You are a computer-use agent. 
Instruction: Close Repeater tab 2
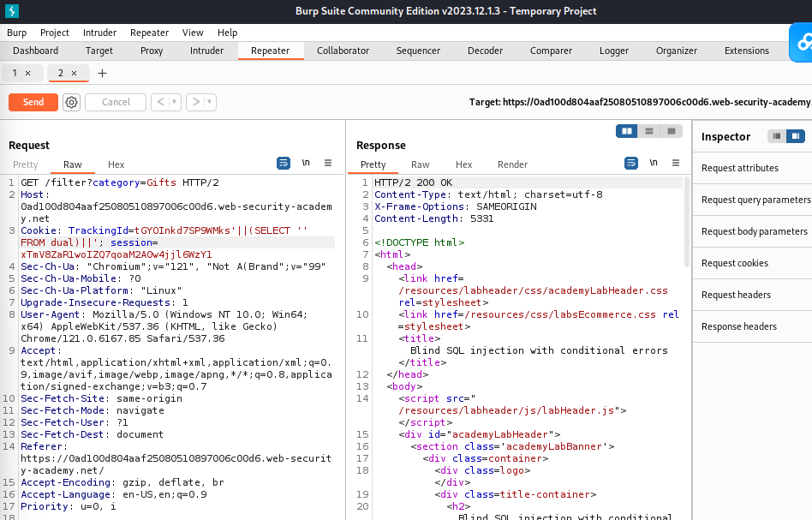74,73
